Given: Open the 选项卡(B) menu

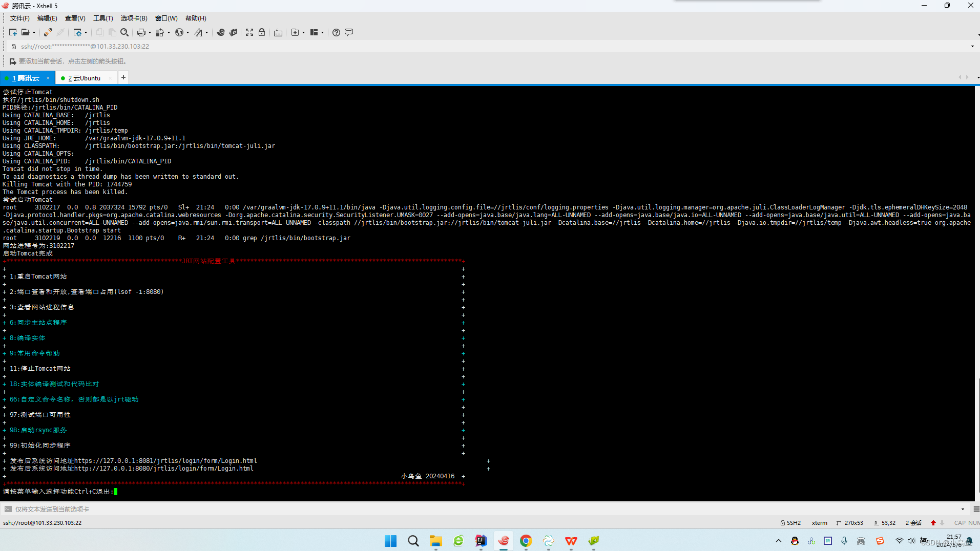Looking at the screenshot, I should point(134,18).
